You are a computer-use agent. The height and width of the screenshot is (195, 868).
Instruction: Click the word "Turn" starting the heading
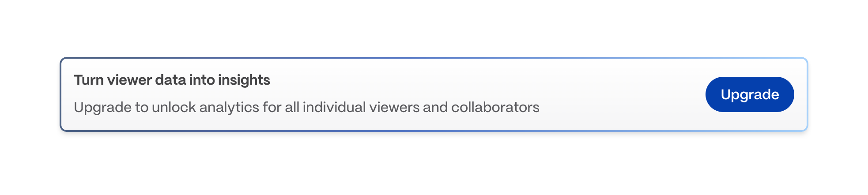pos(89,80)
